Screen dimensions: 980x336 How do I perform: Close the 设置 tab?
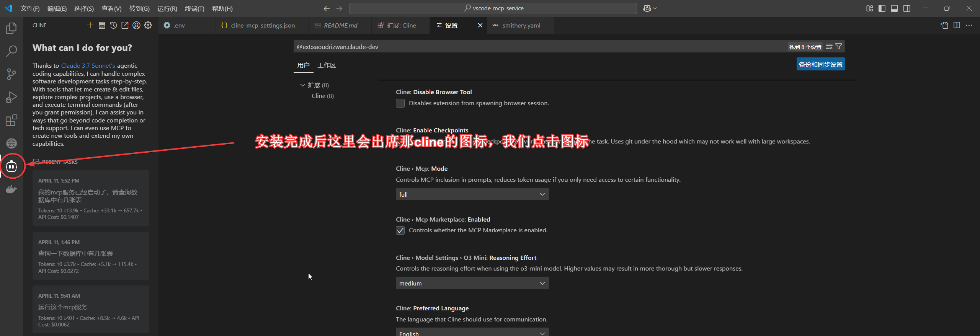pos(480,25)
